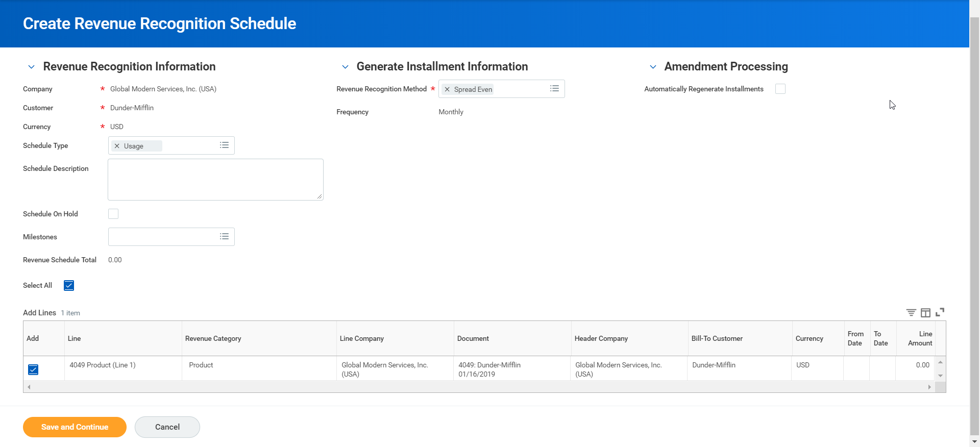Remove the Usage schedule type tag
980x447 pixels.
(x=117, y=146)
